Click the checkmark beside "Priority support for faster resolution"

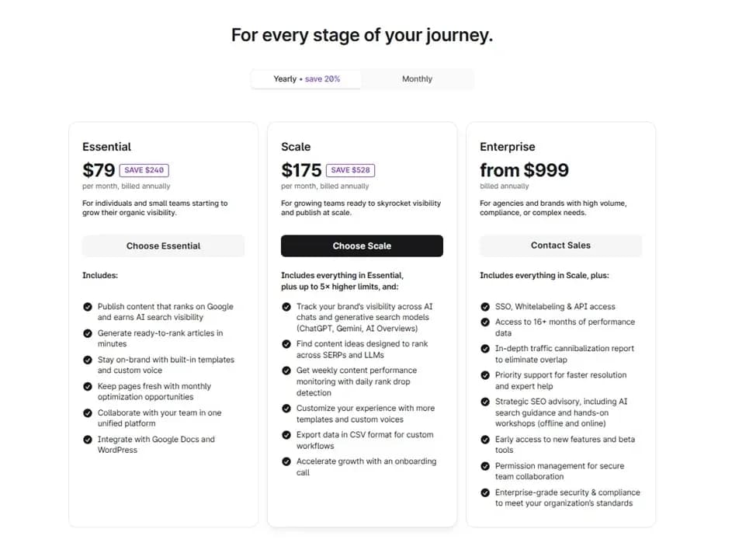(x=485, y=375)
